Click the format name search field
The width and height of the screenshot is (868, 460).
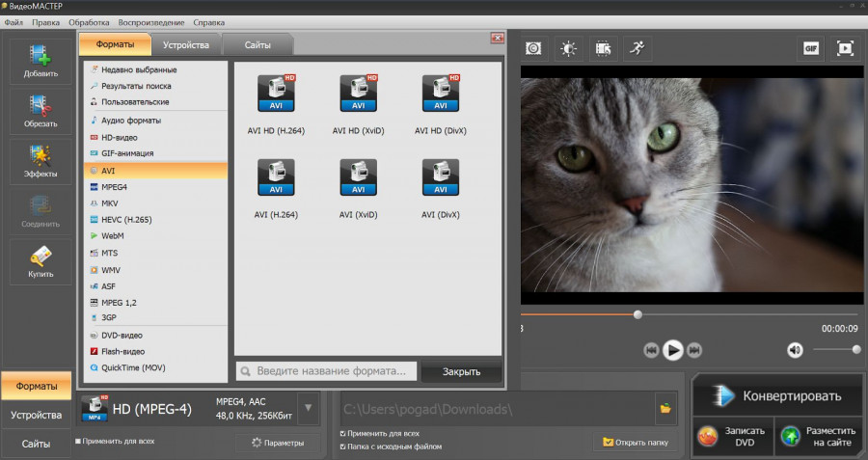tap(328, 371)
